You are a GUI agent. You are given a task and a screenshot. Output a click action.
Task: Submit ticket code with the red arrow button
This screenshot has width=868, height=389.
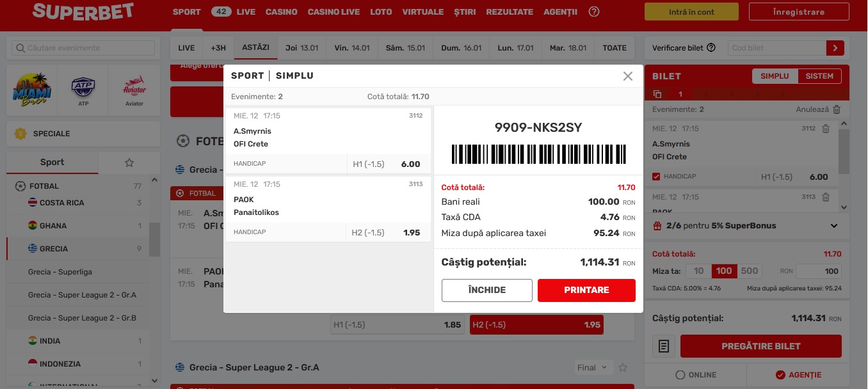tap(835, 48)
